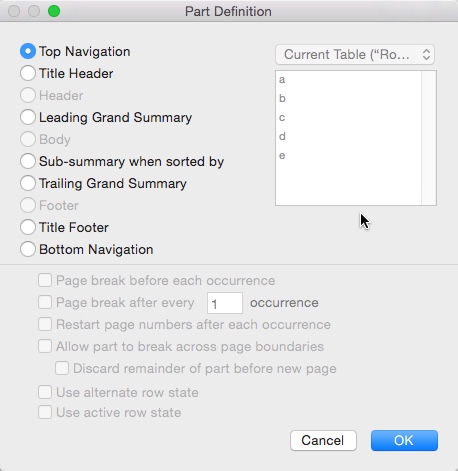The height and width of the screenshot is (471, 458).
Task: Select the Title Header radio button
Action: click(28, 73)
